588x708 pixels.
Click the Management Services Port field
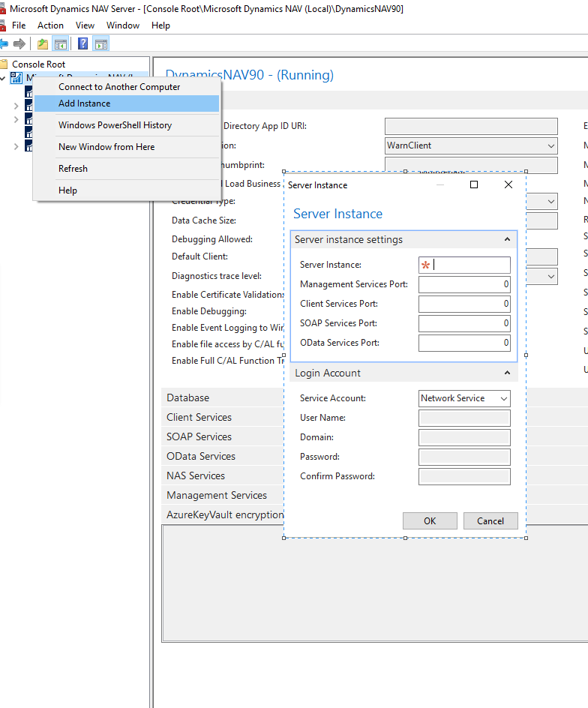(x=464, y=284)
